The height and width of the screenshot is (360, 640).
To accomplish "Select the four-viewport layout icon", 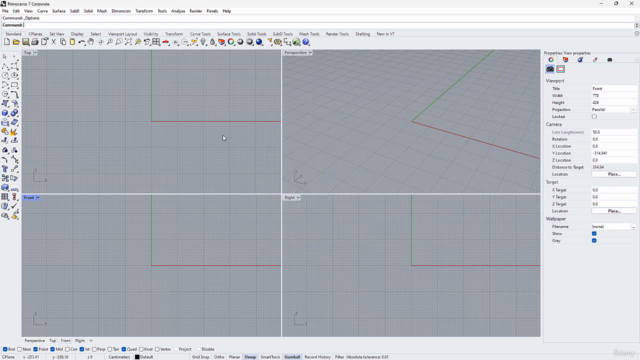I will point(156,42).
